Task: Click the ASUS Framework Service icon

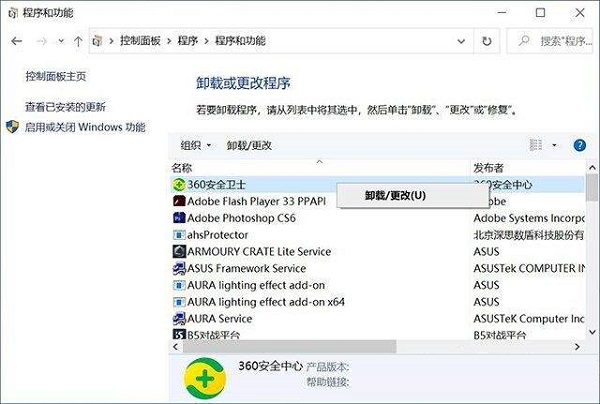Action: pos(179,268)
